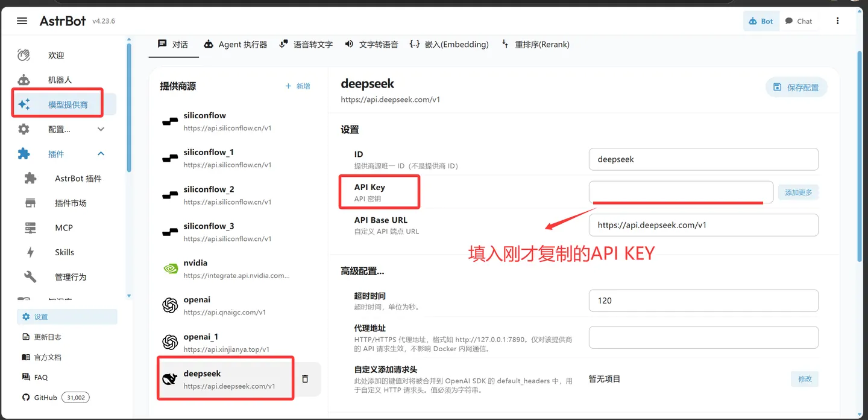Image resolution: width=868 pixels, height=420 pixels.
Task: Open the 更新日志 link
Action: (42, 337)
